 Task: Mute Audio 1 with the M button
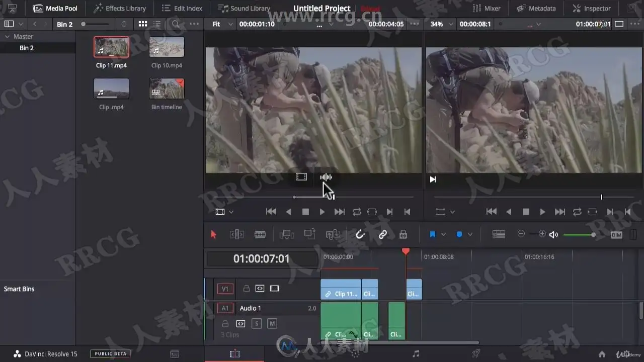coord(272,324)
